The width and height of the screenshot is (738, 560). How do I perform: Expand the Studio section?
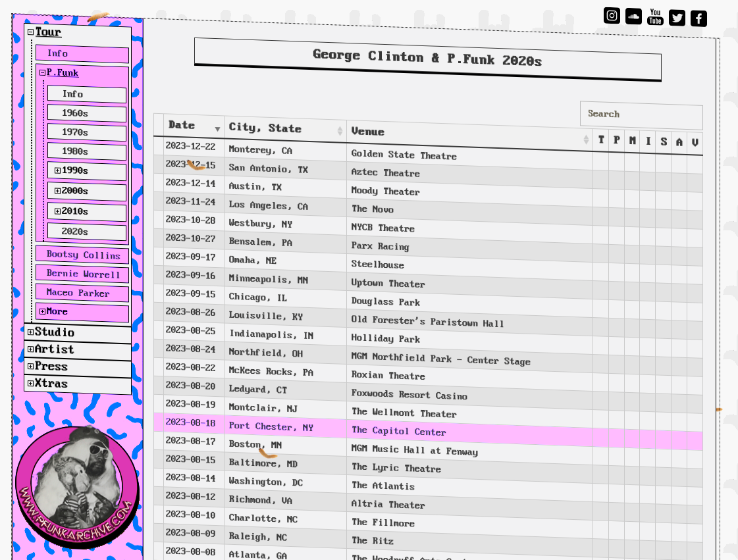point(30,332)
